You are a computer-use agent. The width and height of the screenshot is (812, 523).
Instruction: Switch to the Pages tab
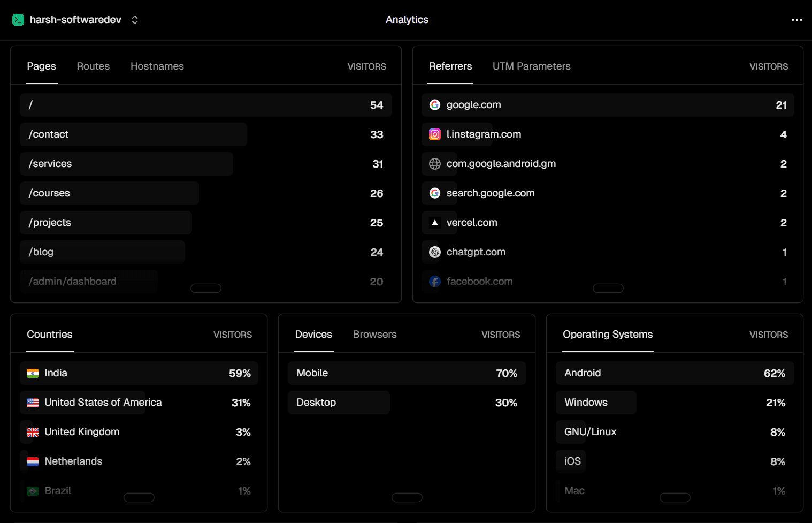point(42,66)
